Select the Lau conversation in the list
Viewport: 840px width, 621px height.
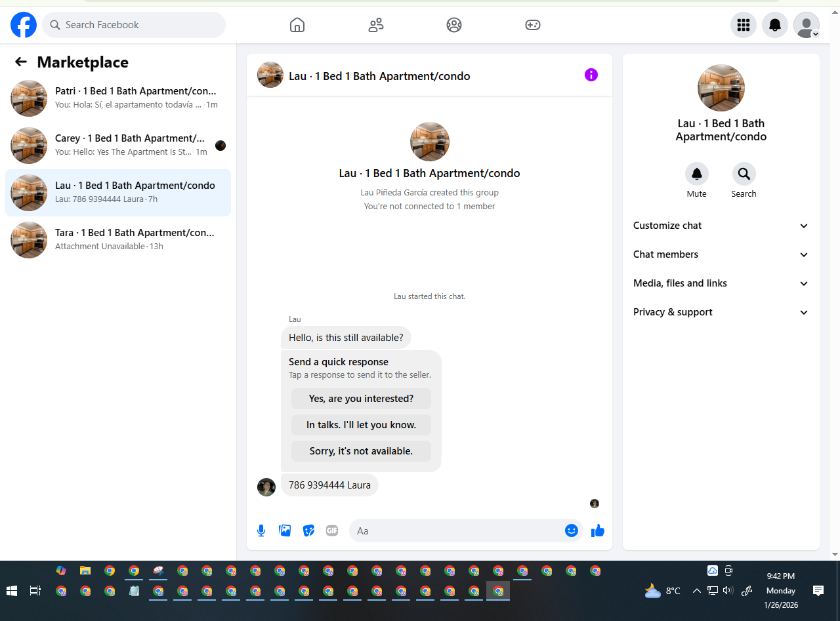[118, 193]
